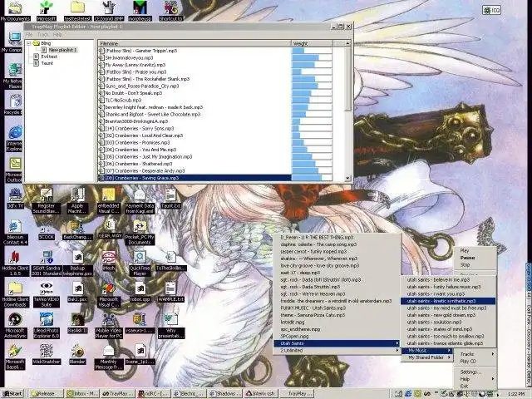
Task: Launch the Hotline Client 1.8.5 shortcut
Action: pos(15,264)
